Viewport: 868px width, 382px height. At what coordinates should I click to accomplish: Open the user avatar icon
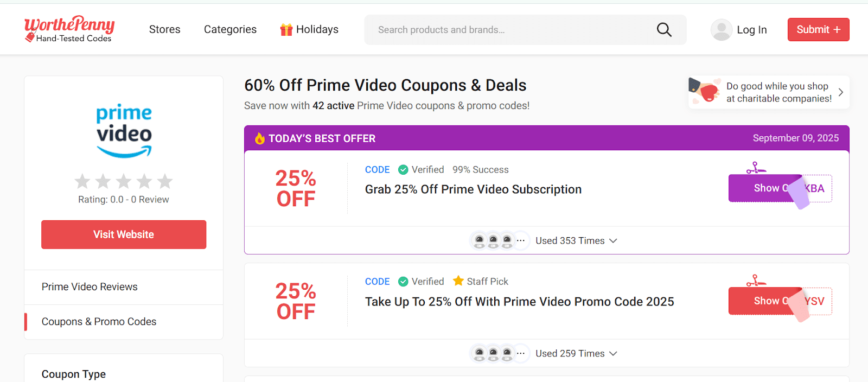(722, 29)
